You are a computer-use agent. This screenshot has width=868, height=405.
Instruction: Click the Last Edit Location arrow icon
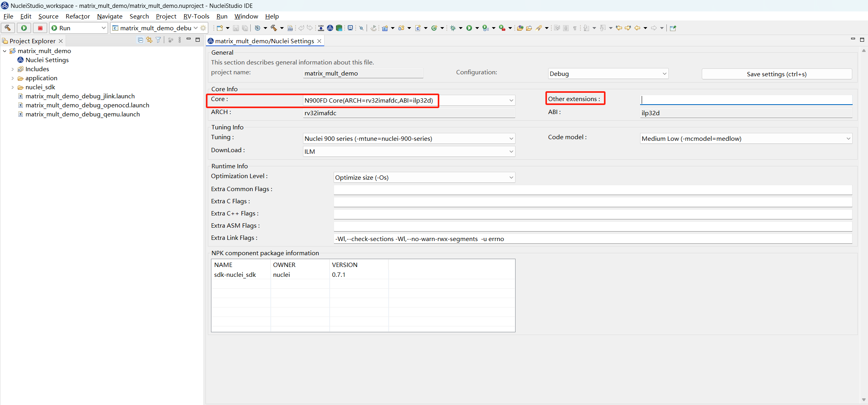click(618, 28)
